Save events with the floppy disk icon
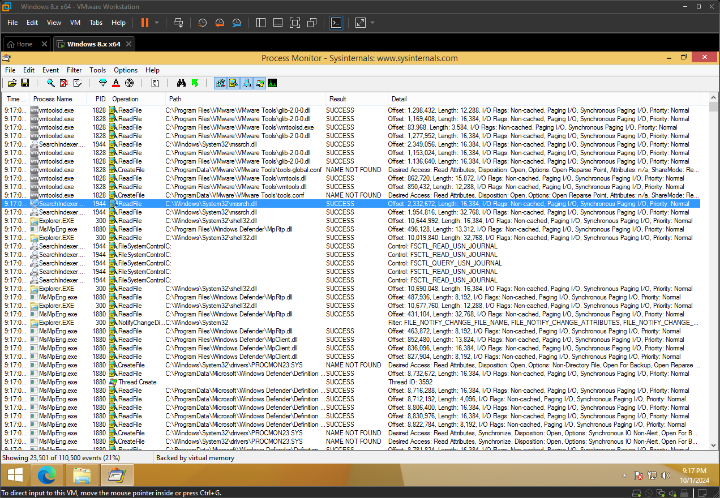The width and height of the screenshot is (720, 498). [x=25, y=83]
